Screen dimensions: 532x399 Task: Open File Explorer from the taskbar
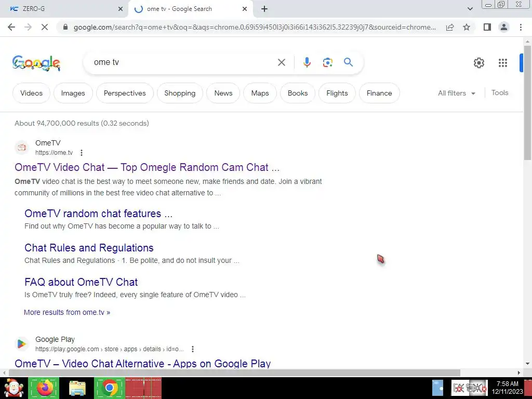point(77,388)
